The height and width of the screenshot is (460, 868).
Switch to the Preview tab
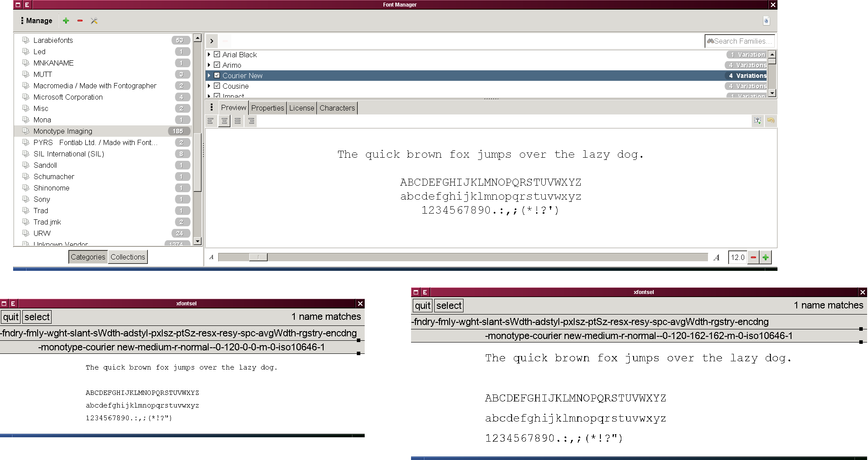pos(234,107)
